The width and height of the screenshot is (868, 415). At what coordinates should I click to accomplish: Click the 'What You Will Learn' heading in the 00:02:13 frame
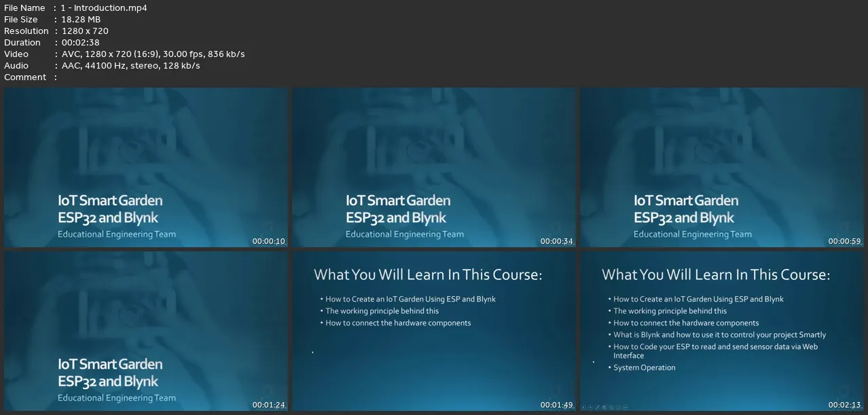716,274
